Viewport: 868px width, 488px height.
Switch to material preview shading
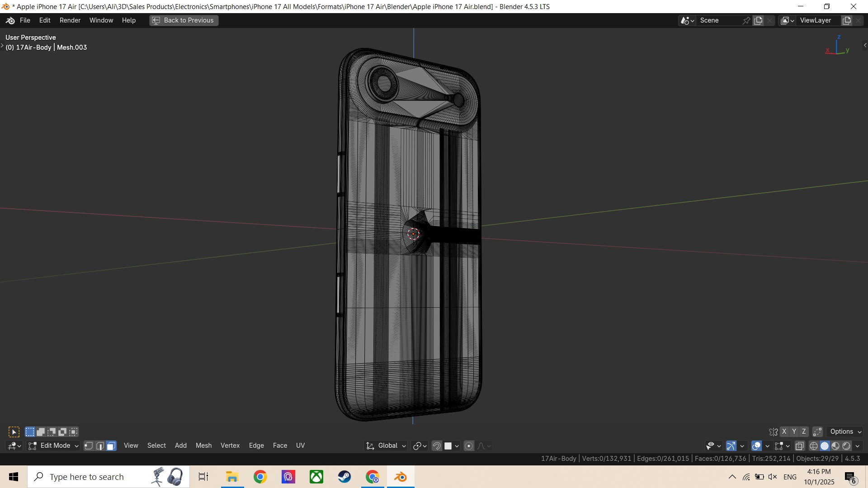835,446
